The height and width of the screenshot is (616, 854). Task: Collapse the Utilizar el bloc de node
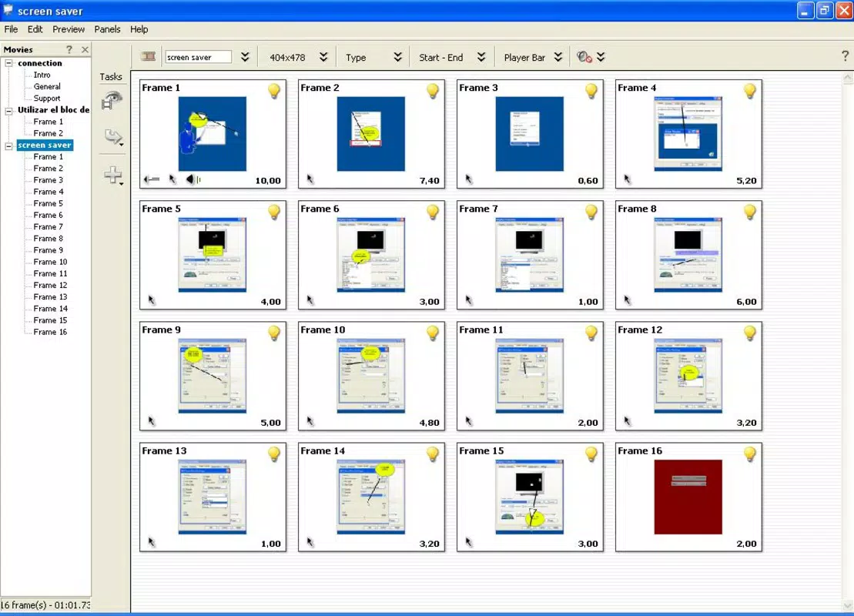(x=8, y=111)
